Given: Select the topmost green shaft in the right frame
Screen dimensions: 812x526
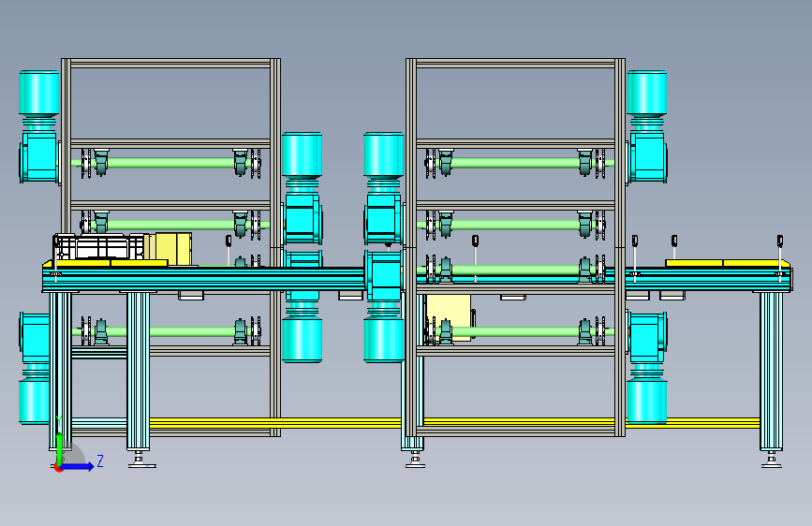Looking at the screenshot, I should (x=516, y=163).
